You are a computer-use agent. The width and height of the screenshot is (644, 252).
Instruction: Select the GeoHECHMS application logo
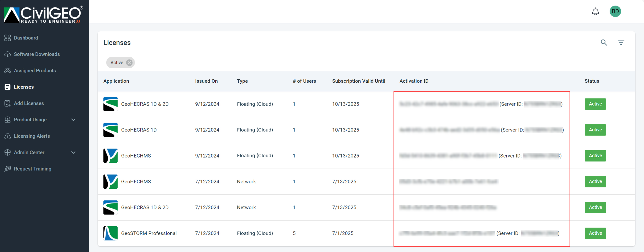coord(110,156)
